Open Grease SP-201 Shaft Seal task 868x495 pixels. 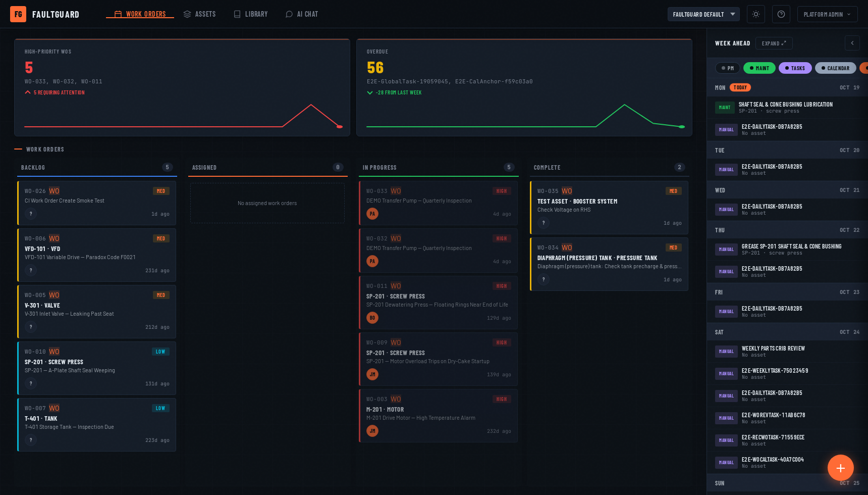coord(787,250)
